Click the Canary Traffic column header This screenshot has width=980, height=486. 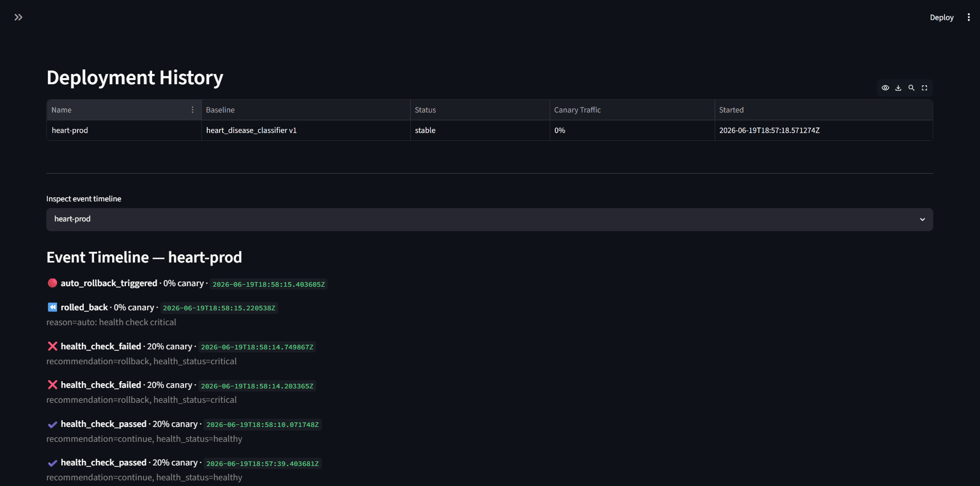pos(632,110)
